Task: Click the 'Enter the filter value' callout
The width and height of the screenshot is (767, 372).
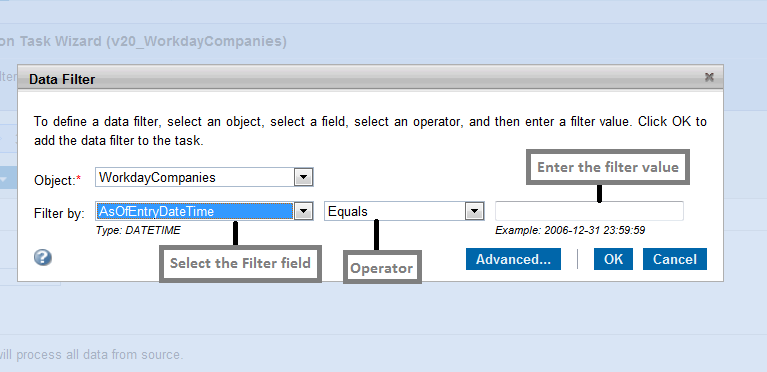Action: coord(608,167)
